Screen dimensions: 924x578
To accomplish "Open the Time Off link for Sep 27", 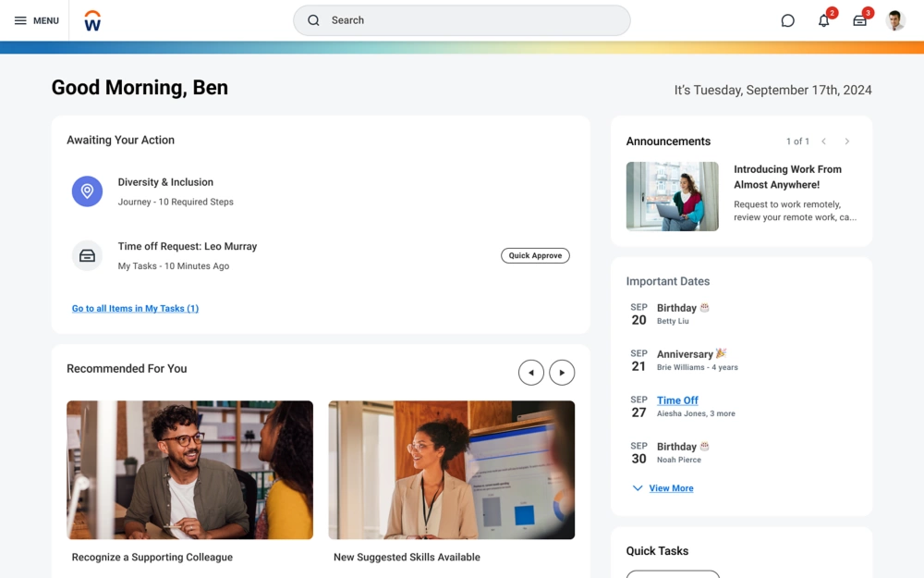I will [x=677, y=400].
